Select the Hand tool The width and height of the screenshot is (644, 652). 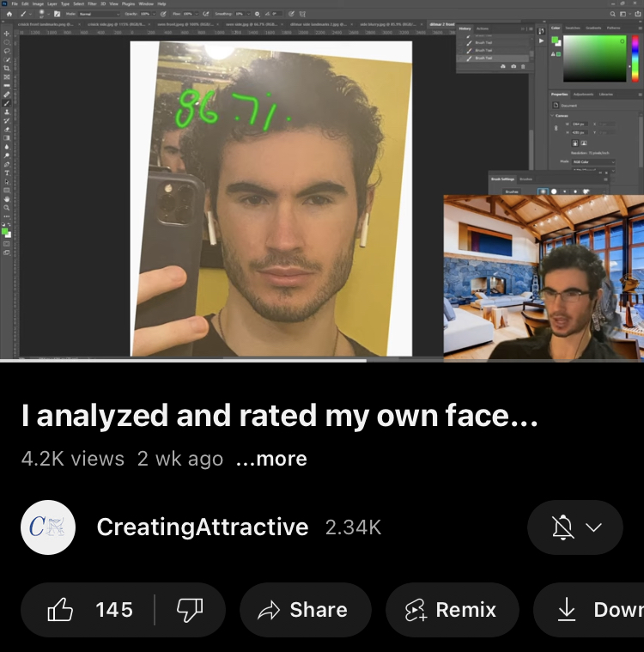click(x=7, y=198)
